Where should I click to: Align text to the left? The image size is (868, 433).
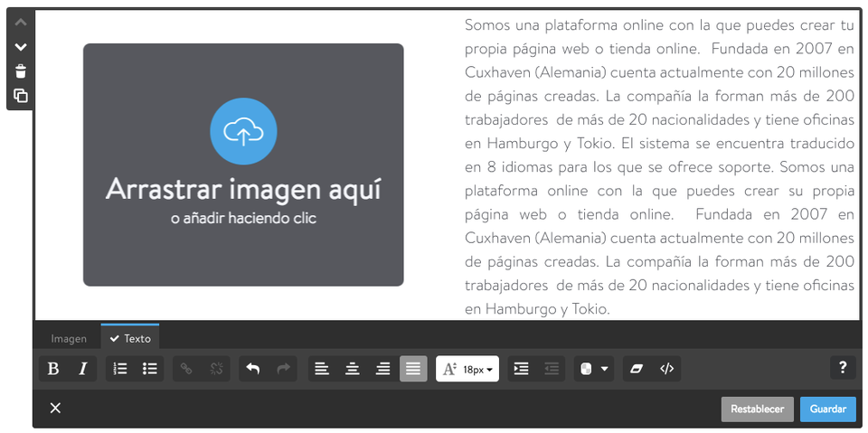(322, 369)
